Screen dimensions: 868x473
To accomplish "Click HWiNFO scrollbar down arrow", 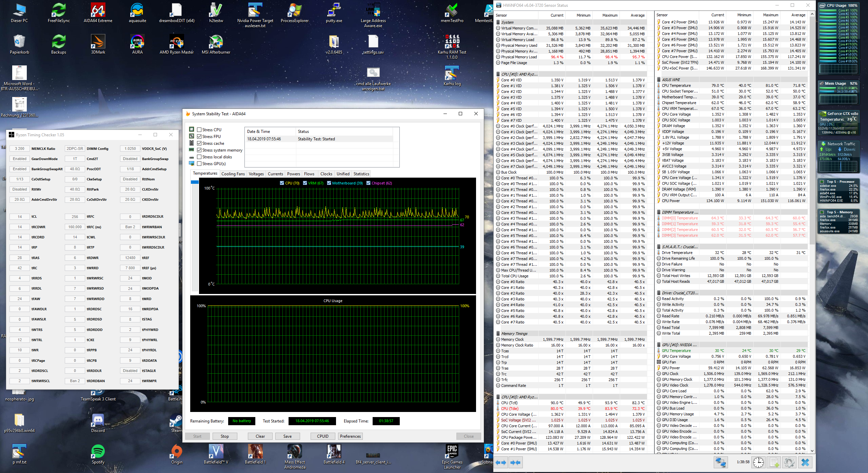I will pos(812,451).
